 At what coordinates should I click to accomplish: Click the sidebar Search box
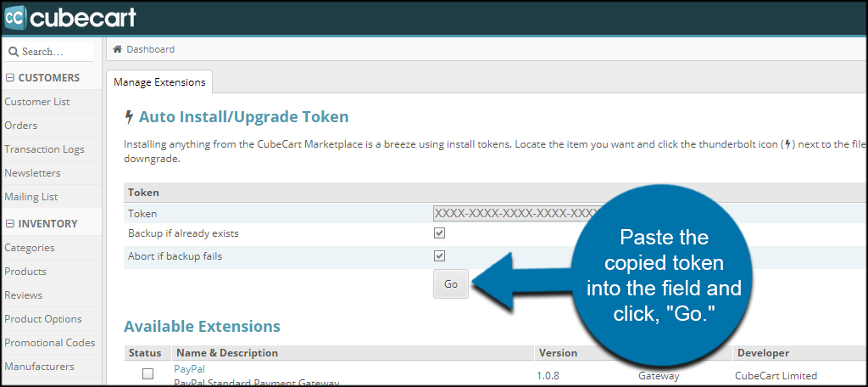[48, 52]
